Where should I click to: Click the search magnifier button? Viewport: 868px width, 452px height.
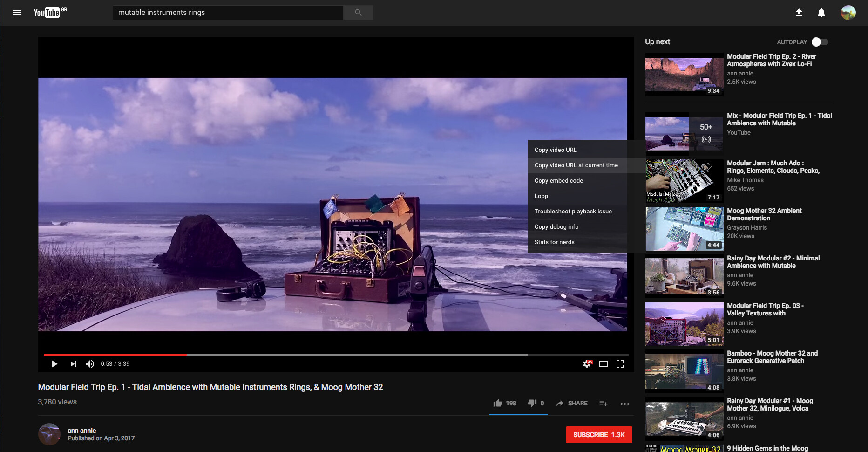tap(358, 13)
